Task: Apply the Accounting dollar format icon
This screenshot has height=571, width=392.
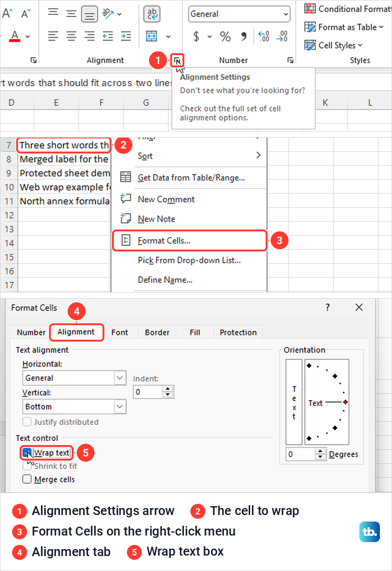Action: pyautogui.click(x=196, y=36)
